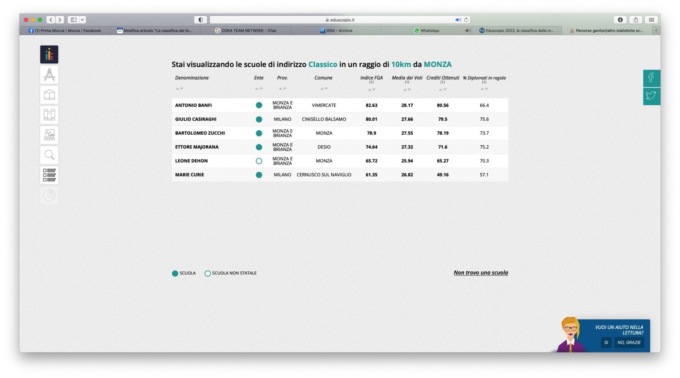Share on Facebook via side button
This screenshot has width=680, height=378.
click(651, 78)
